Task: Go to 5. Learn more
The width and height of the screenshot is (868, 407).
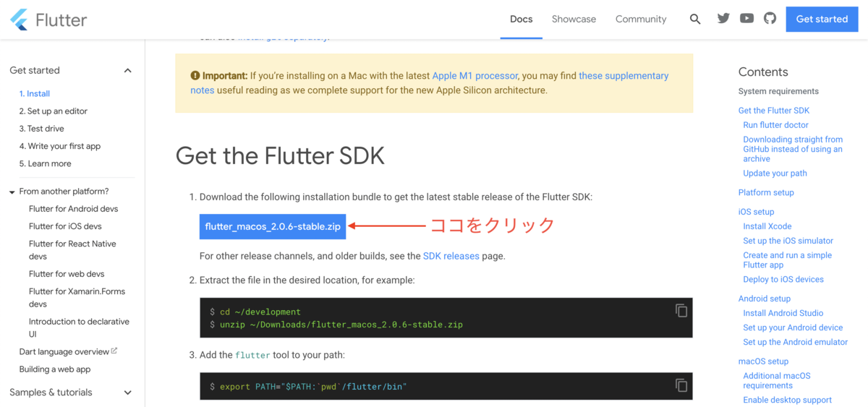Action: coord(46,163)
